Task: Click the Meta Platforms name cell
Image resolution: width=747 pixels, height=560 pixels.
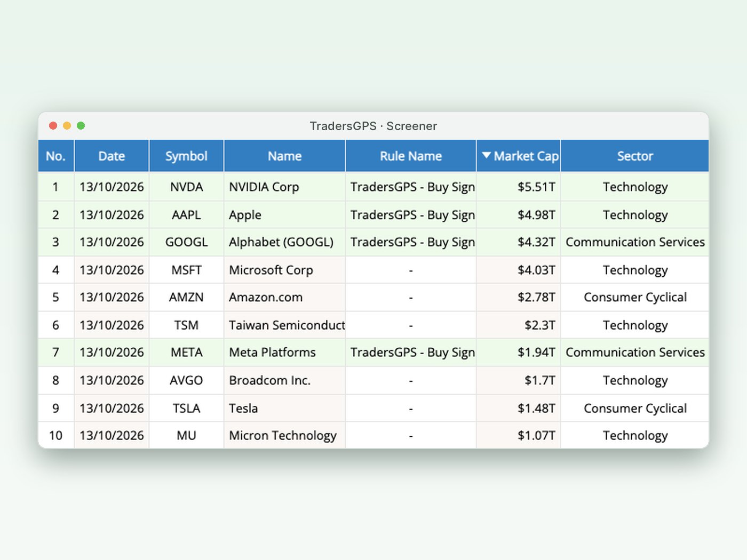Action: tap(284, 353)
